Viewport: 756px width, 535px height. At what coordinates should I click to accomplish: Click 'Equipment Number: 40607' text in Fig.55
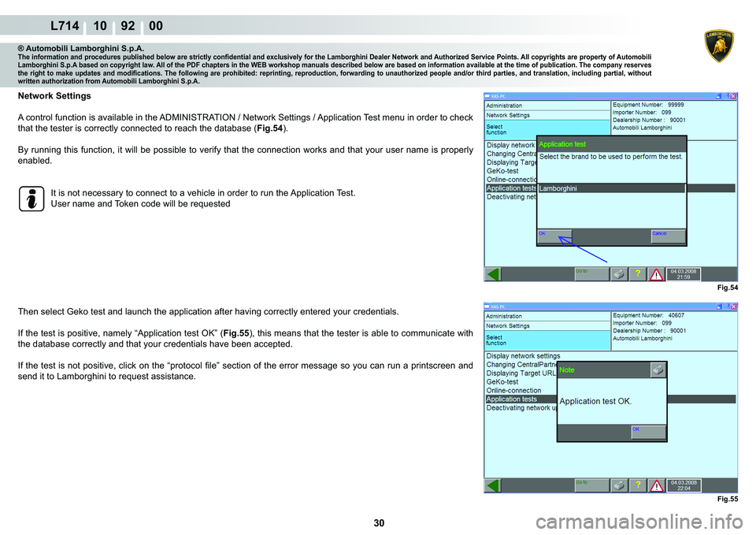[x=648, y=315]
